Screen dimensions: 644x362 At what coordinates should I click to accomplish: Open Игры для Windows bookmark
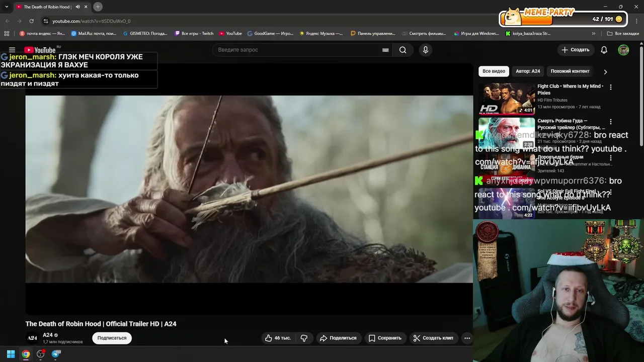pyautogui.click(x=476, y=34)
